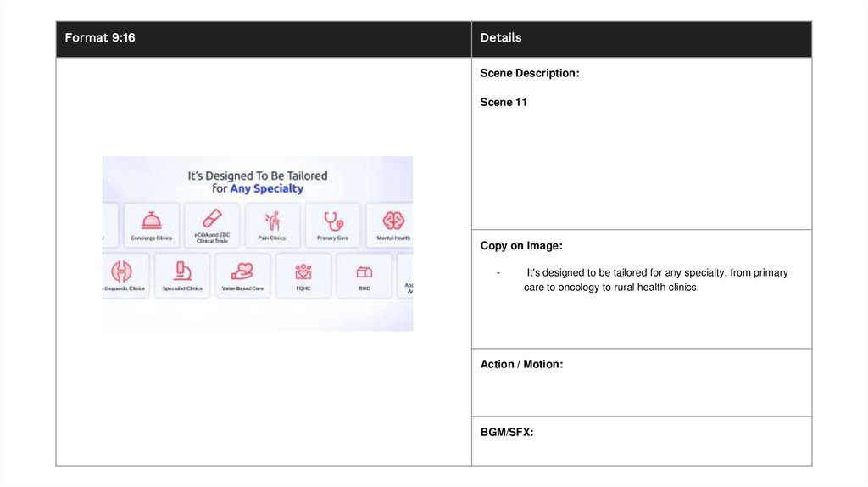The height and width of the screenshot is (487, 868).
Task: Select the Mental Health brain icon
Action: point(393,221)
